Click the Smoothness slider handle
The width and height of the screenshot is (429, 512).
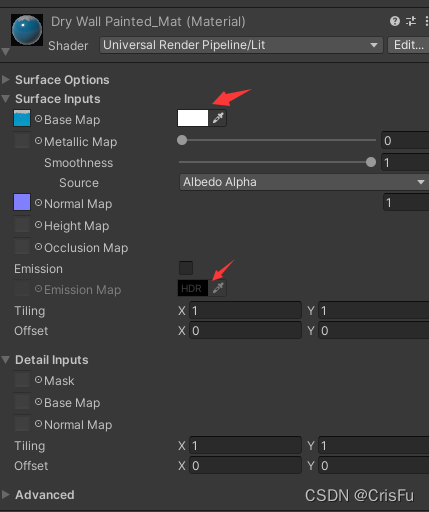pyautogui.click(x=371, y=162)
